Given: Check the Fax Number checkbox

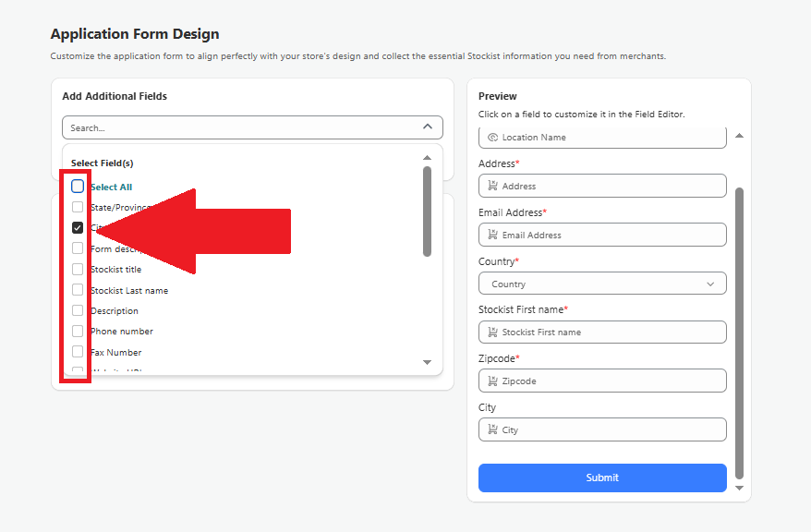Looking at the screenshot, I should pyautogui.click(x=78, y=352).
